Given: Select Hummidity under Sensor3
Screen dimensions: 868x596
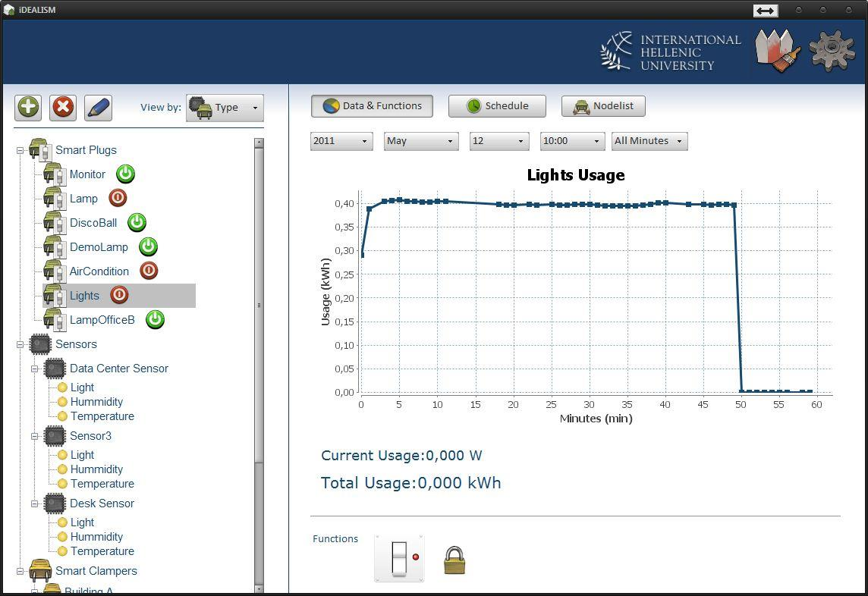Looking at the screenshot, I should pos(96,469).
